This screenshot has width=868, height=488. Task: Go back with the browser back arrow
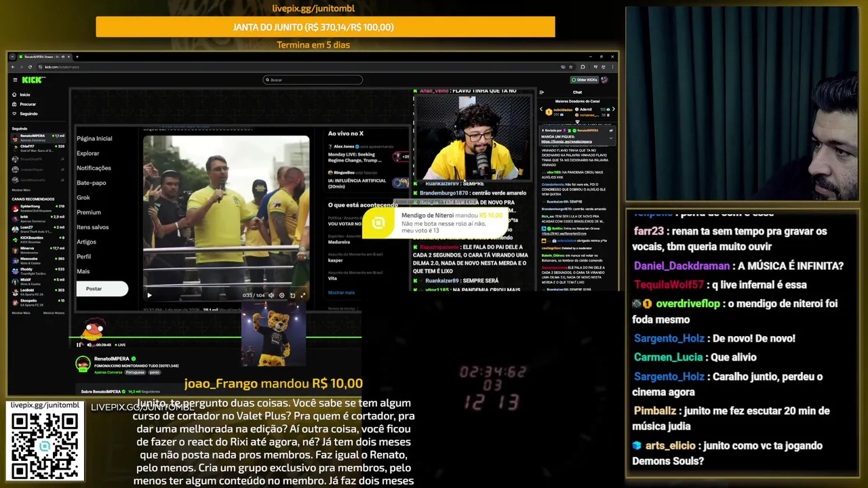[14, 67]
